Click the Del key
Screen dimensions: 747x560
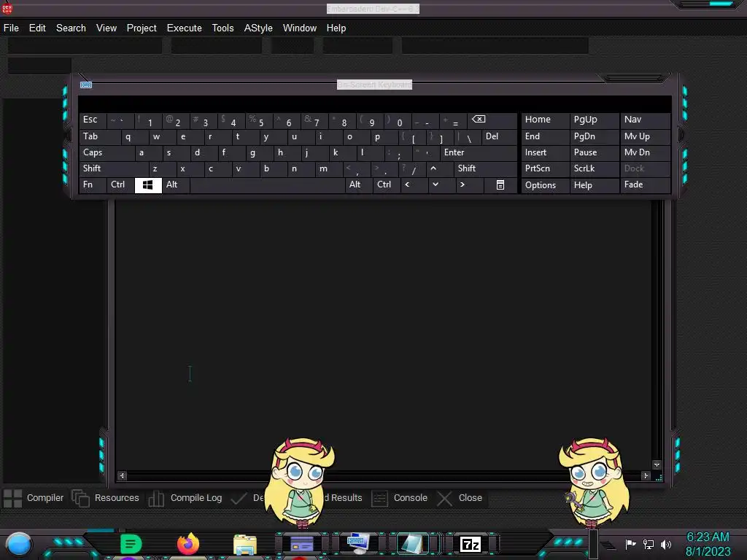pyautogui.click(x=499, y=136)
